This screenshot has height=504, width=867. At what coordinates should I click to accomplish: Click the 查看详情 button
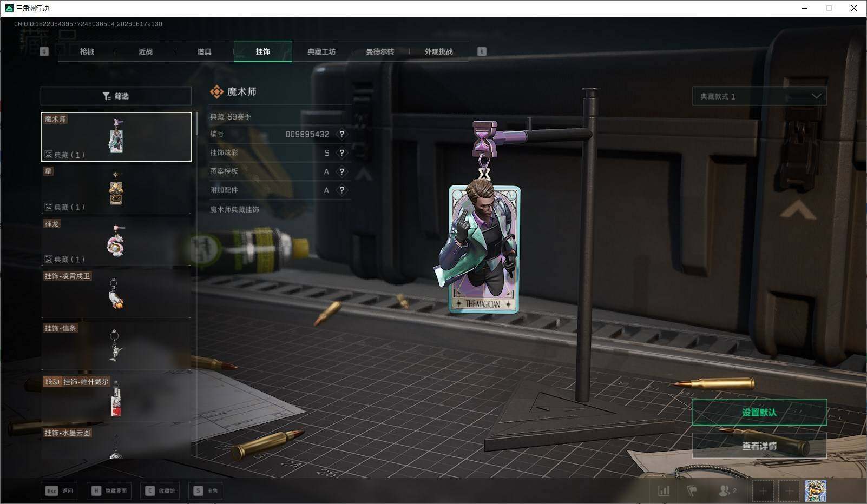point(759,446)
